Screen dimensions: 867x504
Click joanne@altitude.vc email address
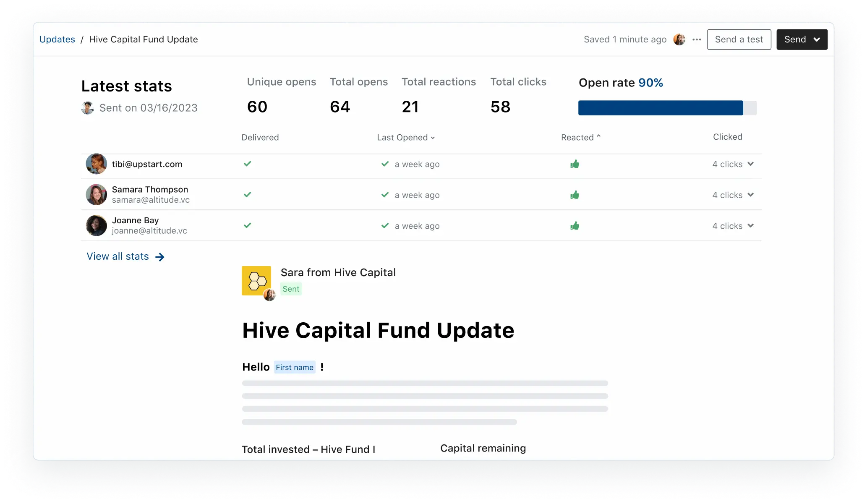[149, 231]
